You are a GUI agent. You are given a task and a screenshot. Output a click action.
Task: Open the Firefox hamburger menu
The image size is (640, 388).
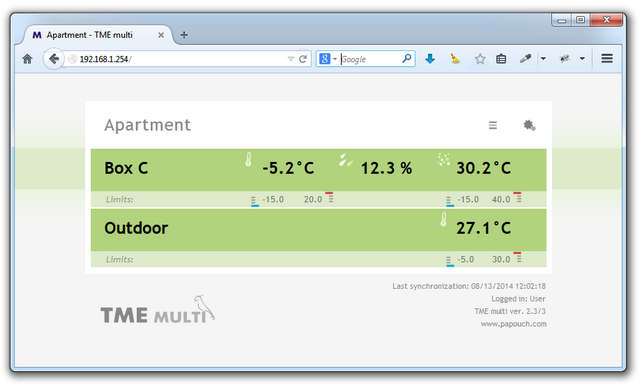pyautogui.click(x=607, y=58)
